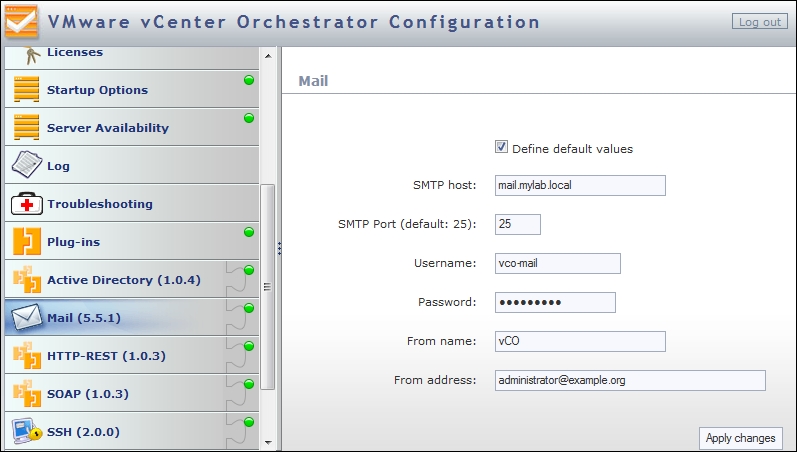This screenshot has height=452, width=797.
Task: Click the Startup Options server icon
Action: point(26,89)
